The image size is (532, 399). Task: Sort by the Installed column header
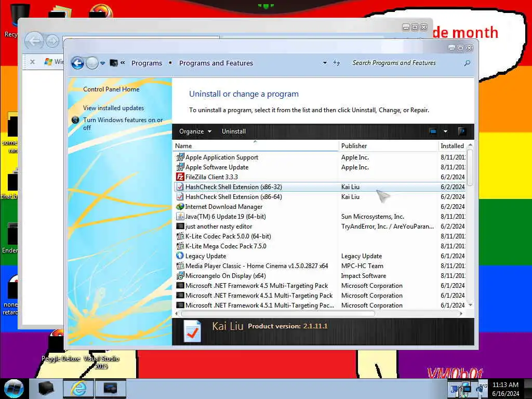(x=453, y=146)
